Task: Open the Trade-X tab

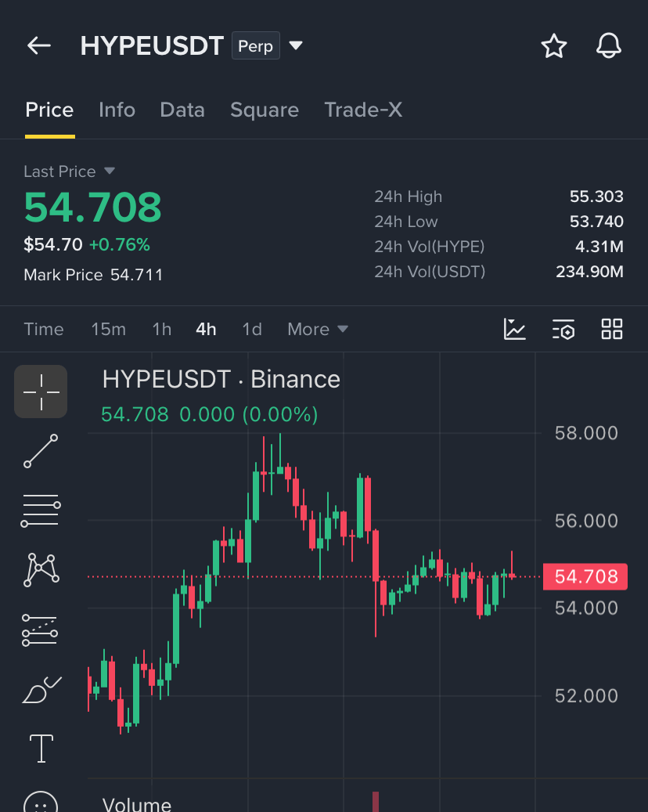Action: click(363, 110)
